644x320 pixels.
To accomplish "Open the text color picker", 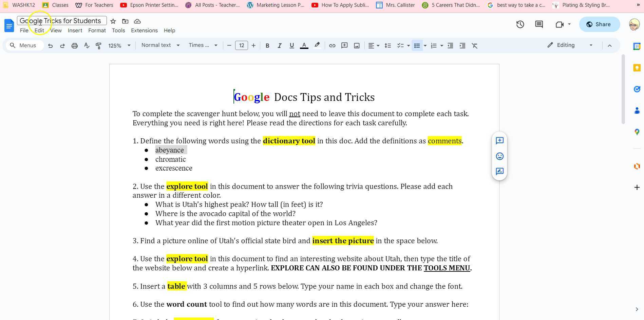I will pyautogui.click(x=304, y=45).
